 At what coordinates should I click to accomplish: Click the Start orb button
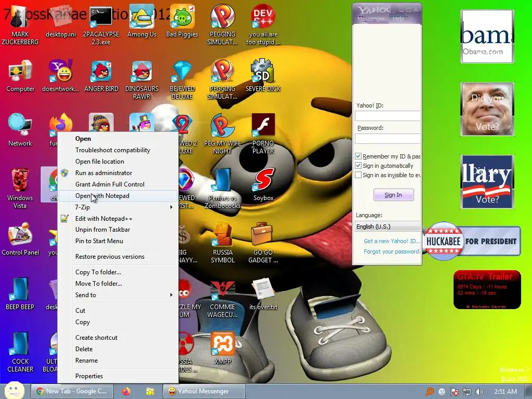pyautogui.click(x=14, y=391)
